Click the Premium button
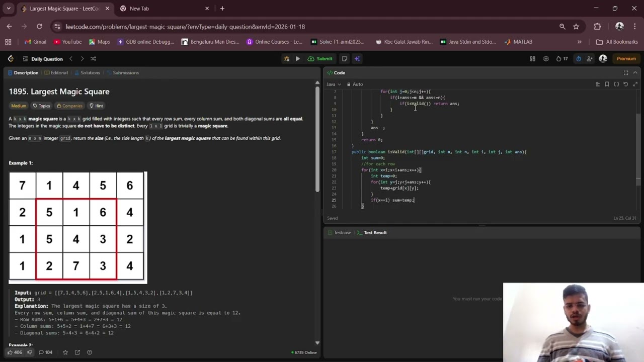644x362 pixels. [x=626, y=59]
